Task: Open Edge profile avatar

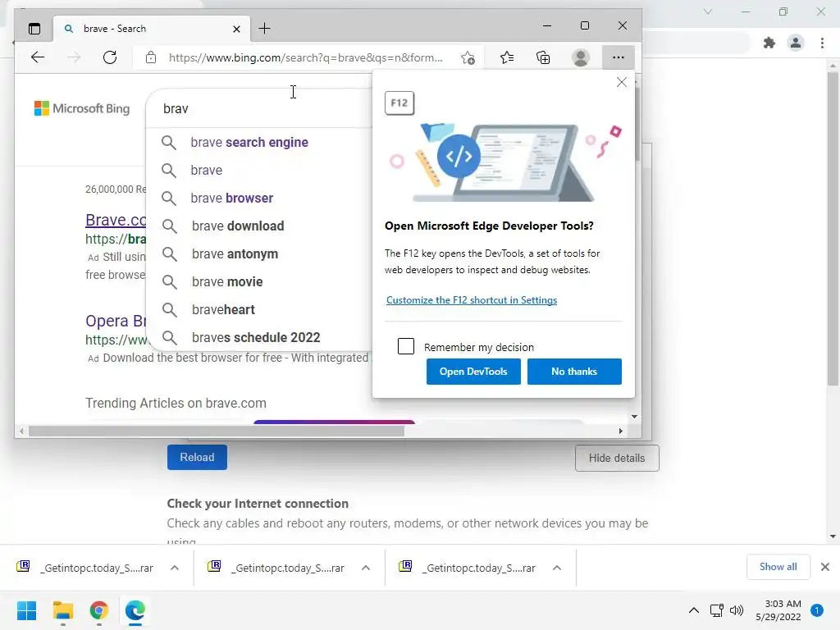Action: coord(580,57)
